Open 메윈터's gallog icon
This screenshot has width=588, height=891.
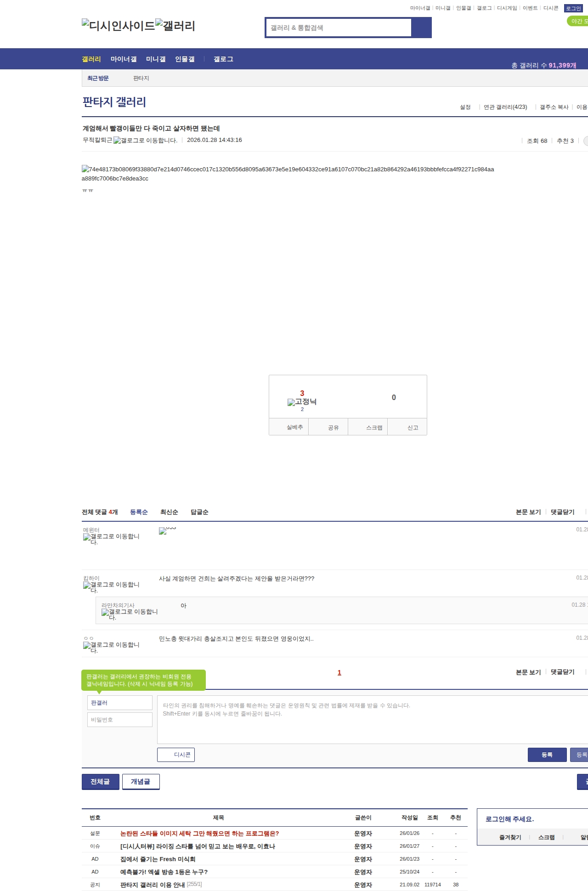point(111,539)
